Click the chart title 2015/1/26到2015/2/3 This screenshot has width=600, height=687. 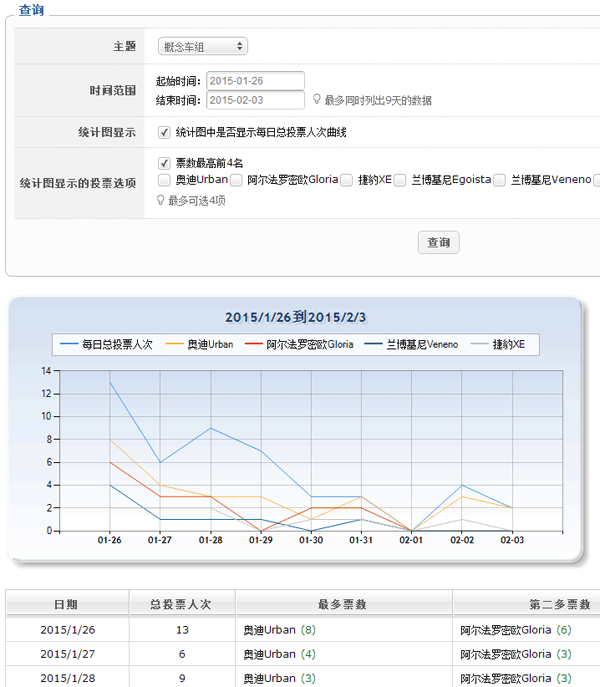[295, 317]
